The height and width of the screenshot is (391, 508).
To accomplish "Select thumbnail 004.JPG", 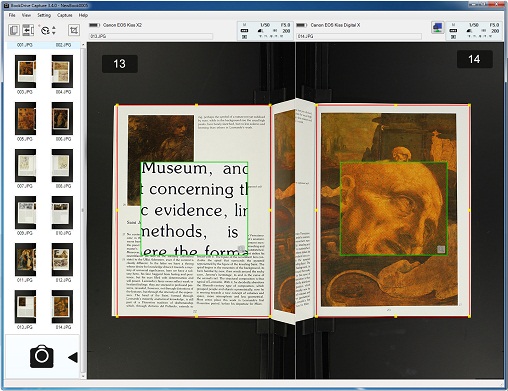I will (x=62, y=71).
